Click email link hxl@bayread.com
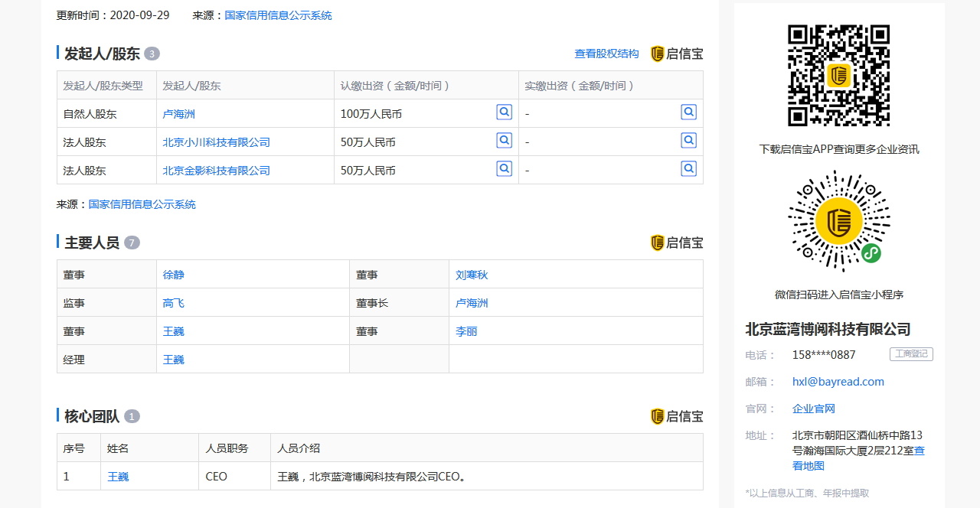980x508 pixels. coord(838,382)
